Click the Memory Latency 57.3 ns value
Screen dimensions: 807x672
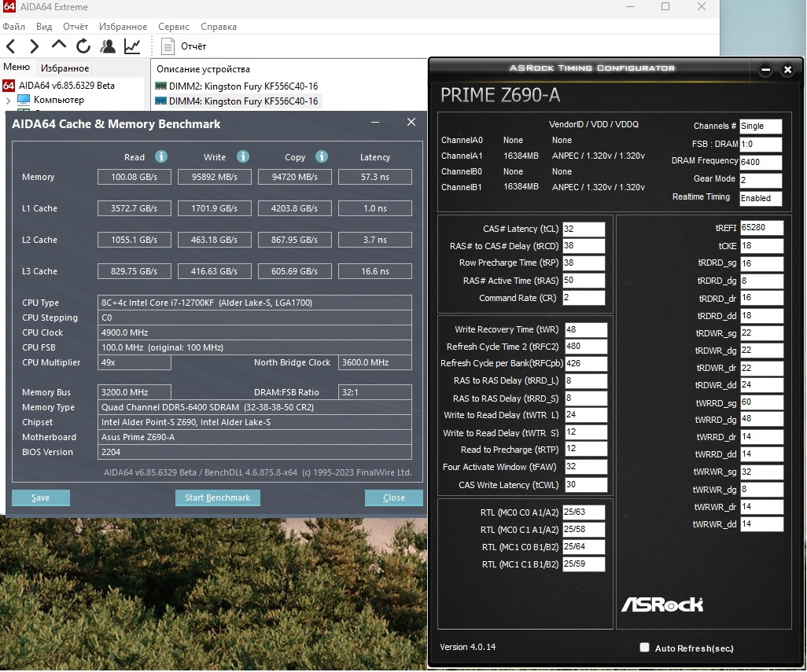tap(374, 177)
